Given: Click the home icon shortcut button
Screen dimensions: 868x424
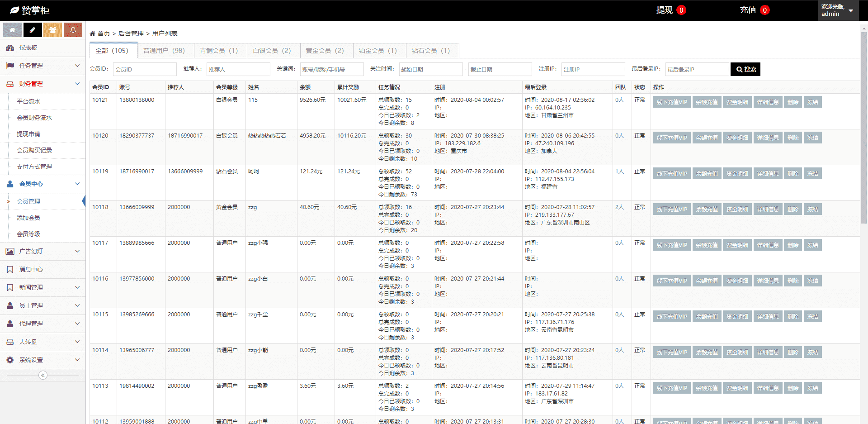Looking at the screenshot, I should [x=12, y=30].
